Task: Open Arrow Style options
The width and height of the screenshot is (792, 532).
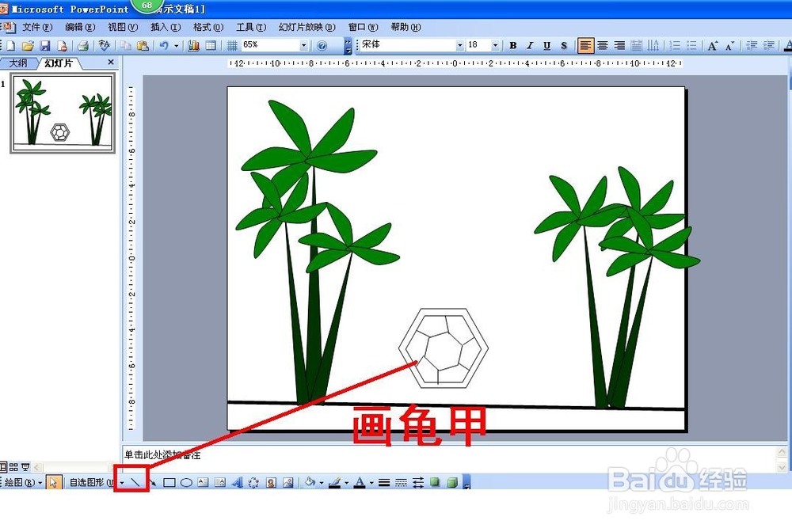Action: tap(418, 483)
